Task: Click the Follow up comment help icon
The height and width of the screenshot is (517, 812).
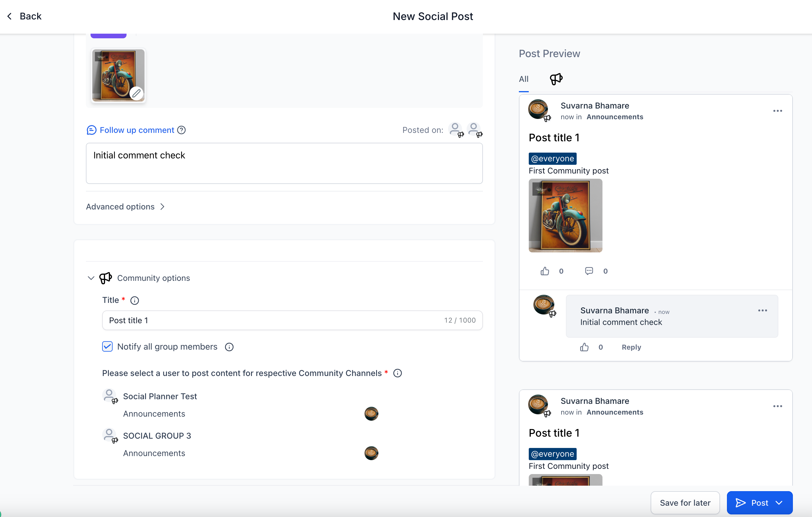Action: 181,130
